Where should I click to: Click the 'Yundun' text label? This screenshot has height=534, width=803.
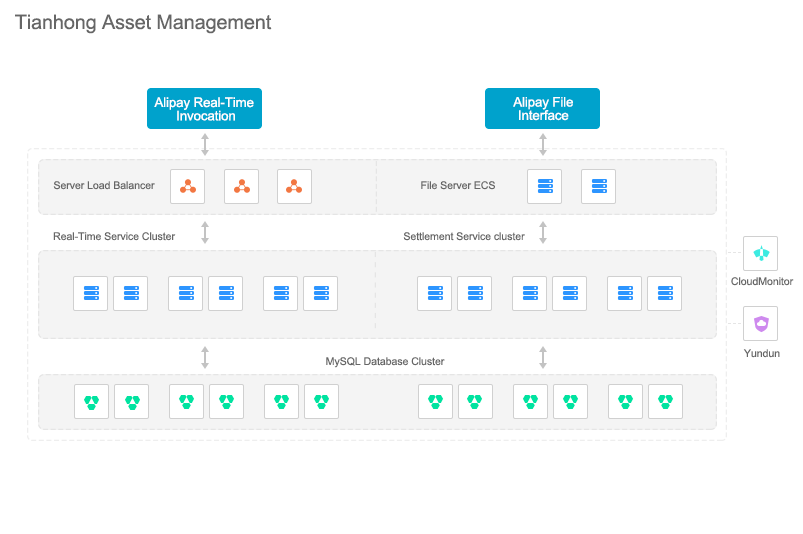[x=762, y=353]
